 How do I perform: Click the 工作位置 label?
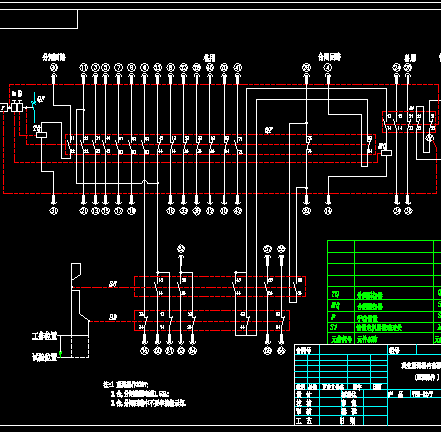pos(44,336)
